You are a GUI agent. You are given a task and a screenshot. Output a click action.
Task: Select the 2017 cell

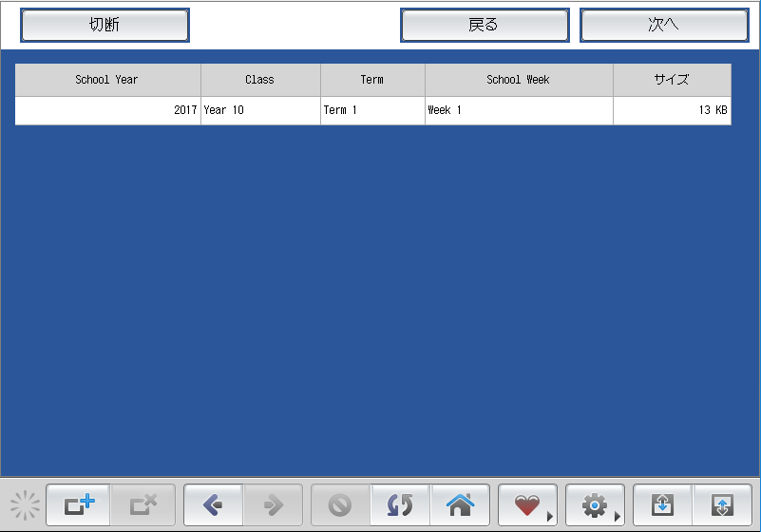tap(107, 110)
